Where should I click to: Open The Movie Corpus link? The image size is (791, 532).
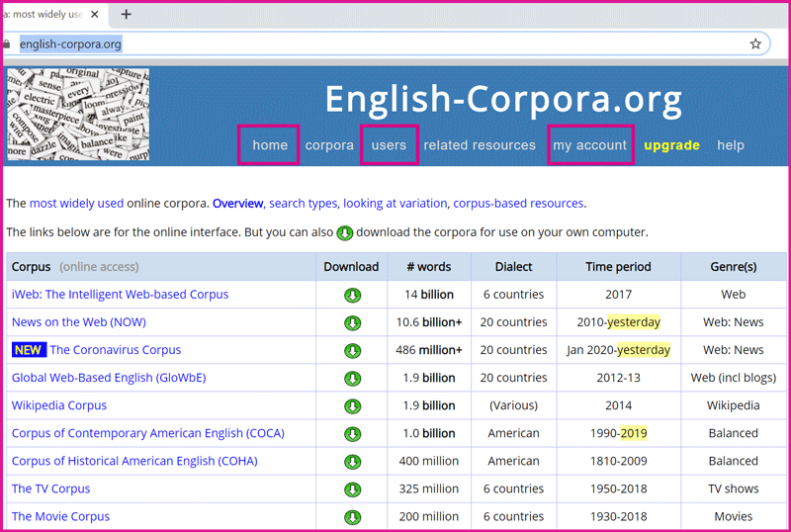(60, 516)
